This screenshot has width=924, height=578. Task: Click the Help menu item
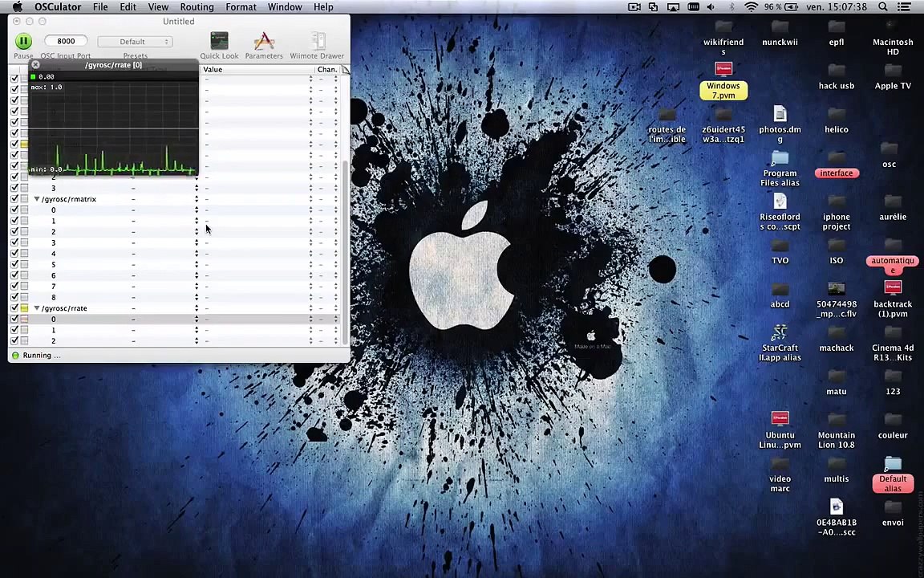tap(323, 7)
